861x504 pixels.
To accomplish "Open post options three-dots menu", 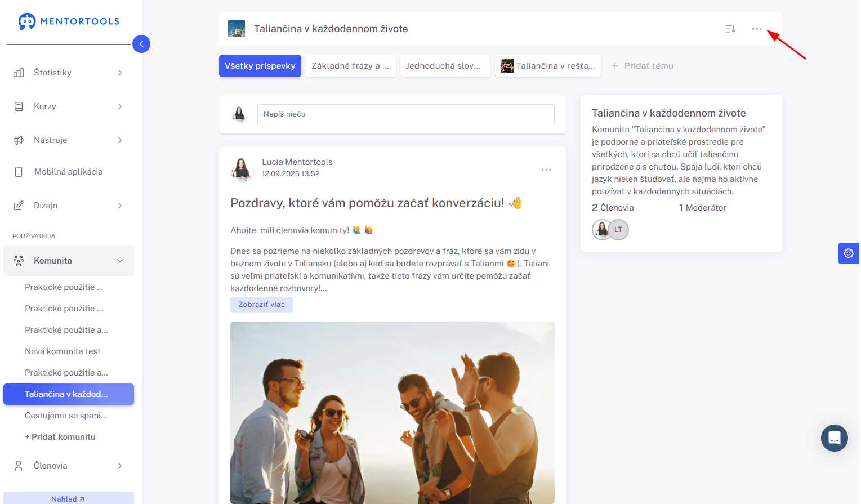I will tap(546, 170).
